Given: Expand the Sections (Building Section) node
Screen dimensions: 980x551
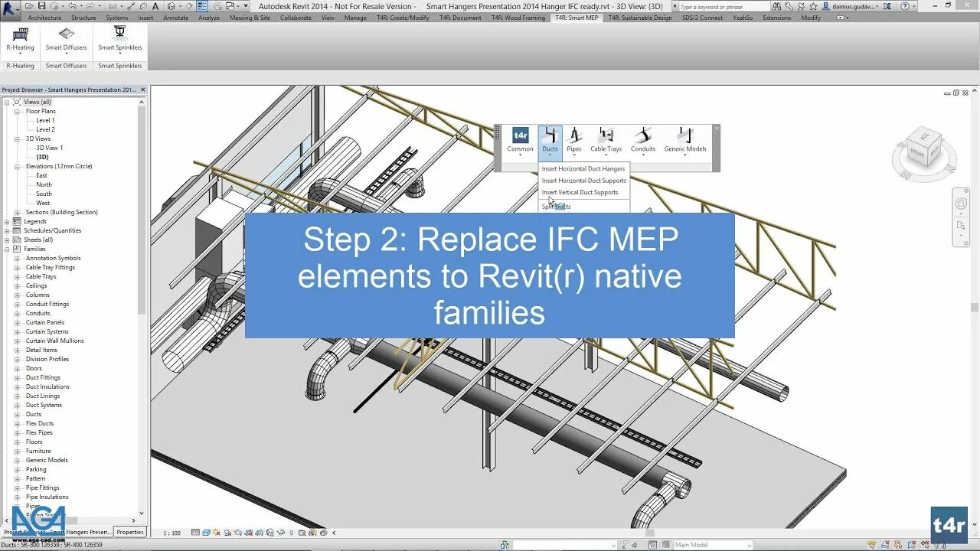Looking at the screenshot, I should click(x=17, y=212).
